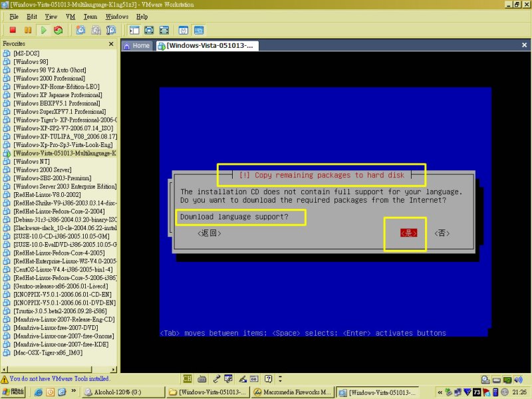Click the VMware Tools not installed warning
The image size is (532, 399).
pos(56,378)
